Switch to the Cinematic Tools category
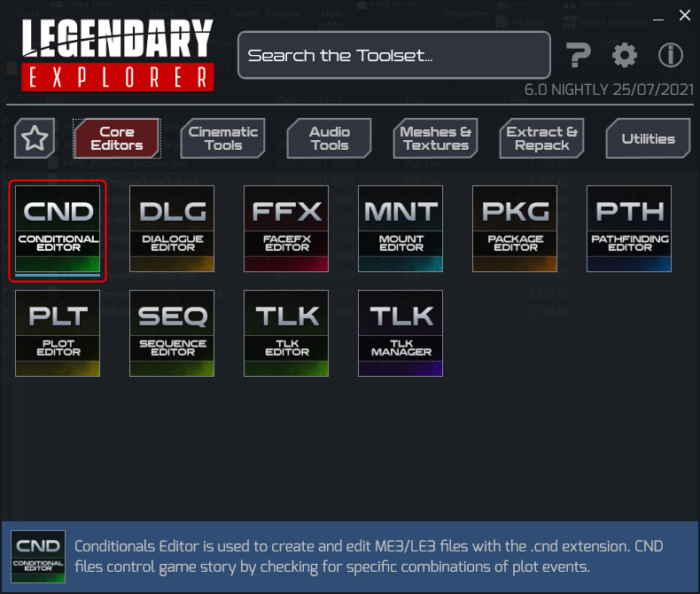Screen dimensions: 700x594 (x=223, y=138)
